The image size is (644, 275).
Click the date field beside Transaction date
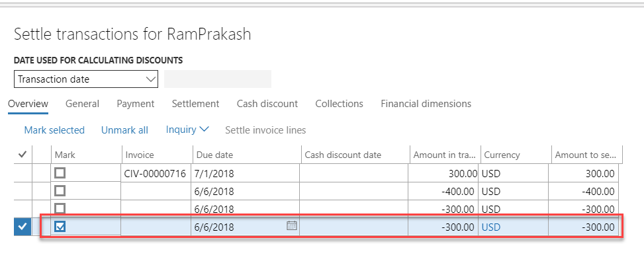[217, 79]
